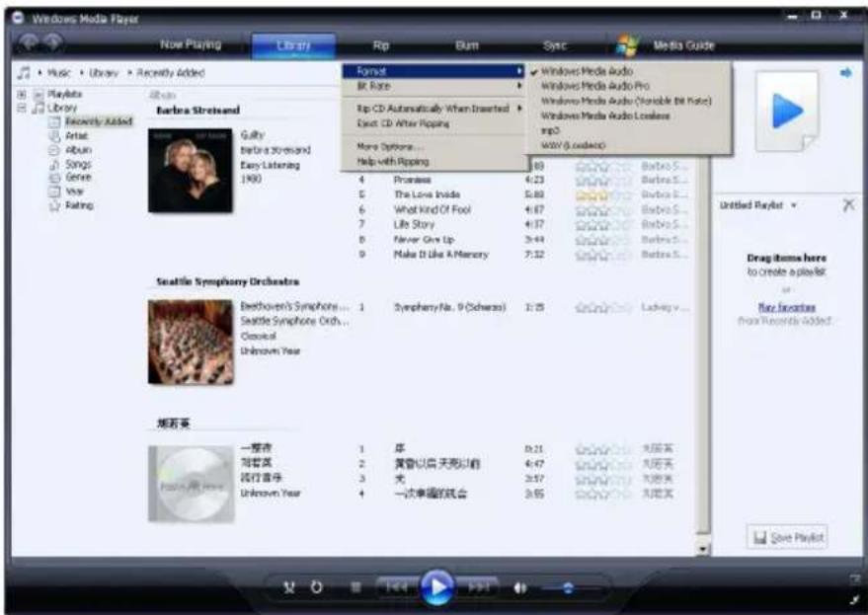Screen dimensions: 868x615
Task: Choose Windows Media Audio Variable Bit Rate
Action: click(629, 101)
